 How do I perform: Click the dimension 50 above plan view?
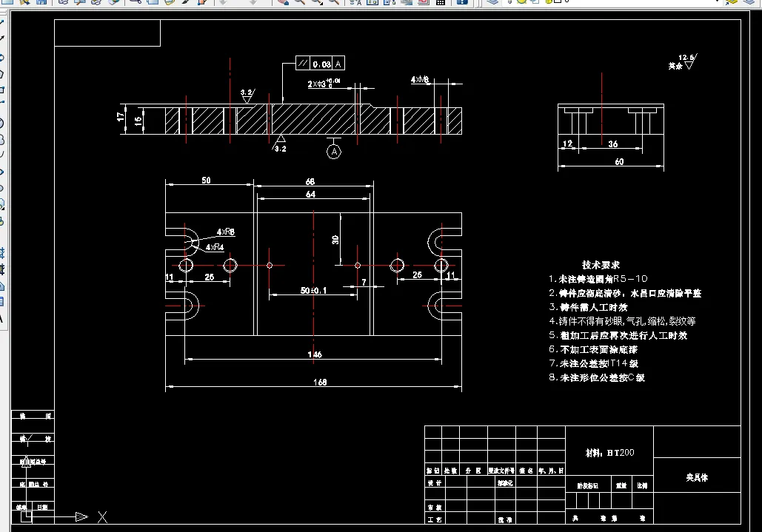(206, 181)
